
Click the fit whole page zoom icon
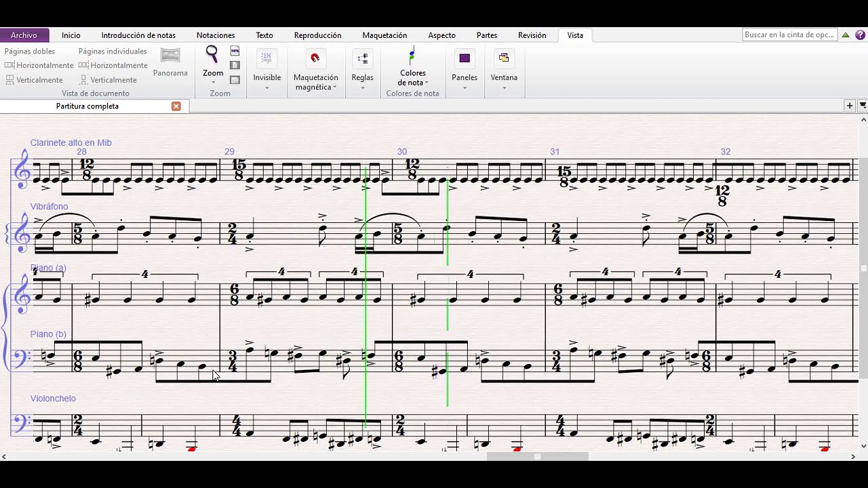[x=235, y=65]
